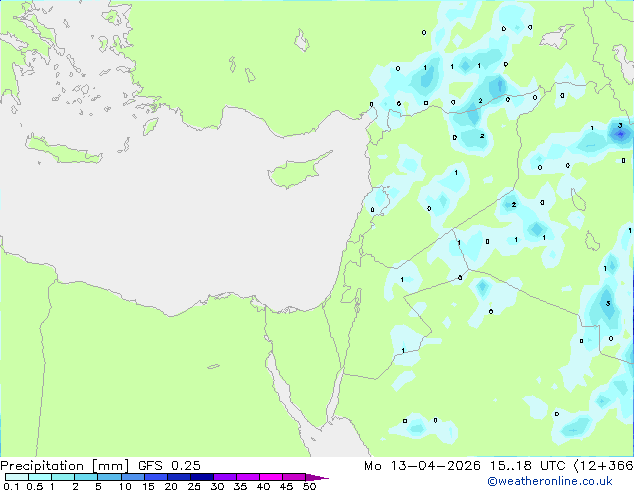Pick the 40–45 mm magenta legend swatch

[271, 477]
